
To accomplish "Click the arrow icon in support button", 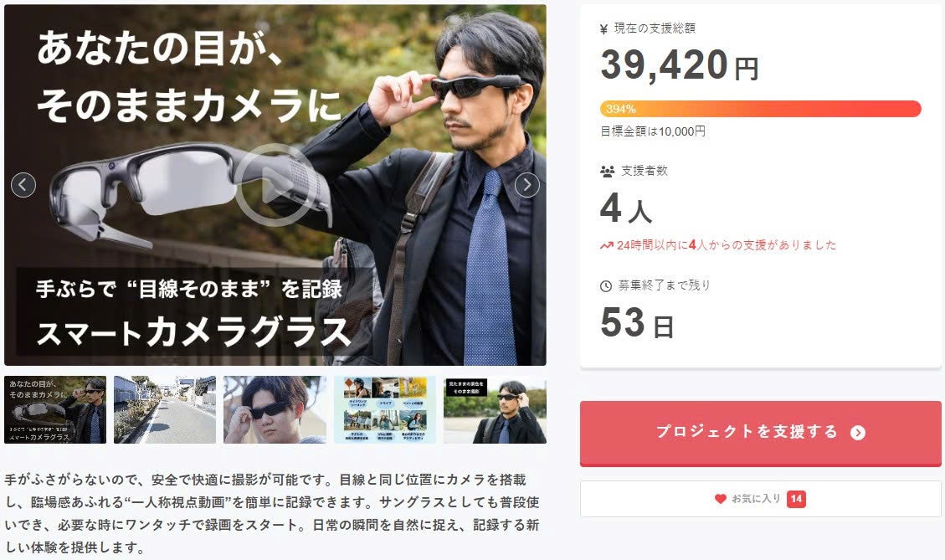I will click(858, 432).
